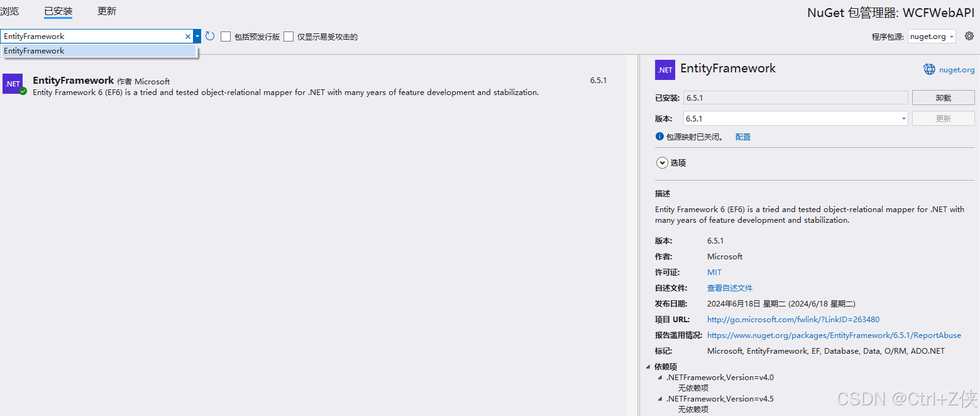The height and width of the screenshot is (416, 980).
Task: Click the package source mapping info icon
Action: (659, 137)
